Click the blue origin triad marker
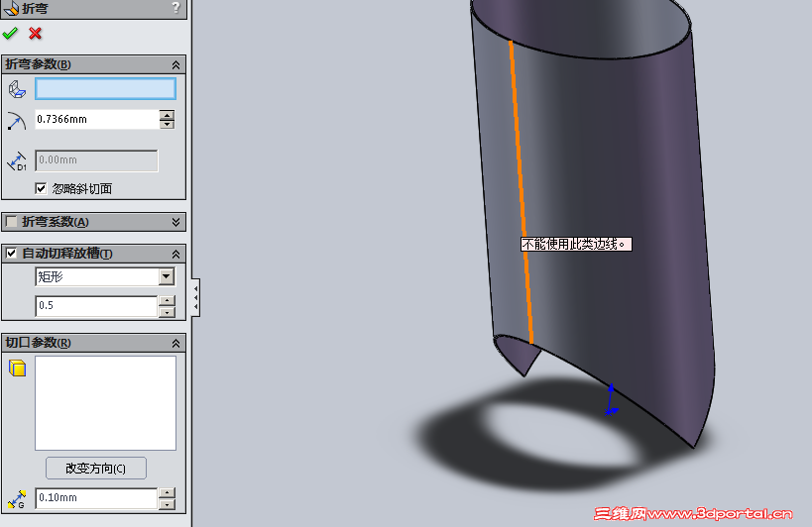Screen dimensions: 812x527 click(x=611, y=400)
